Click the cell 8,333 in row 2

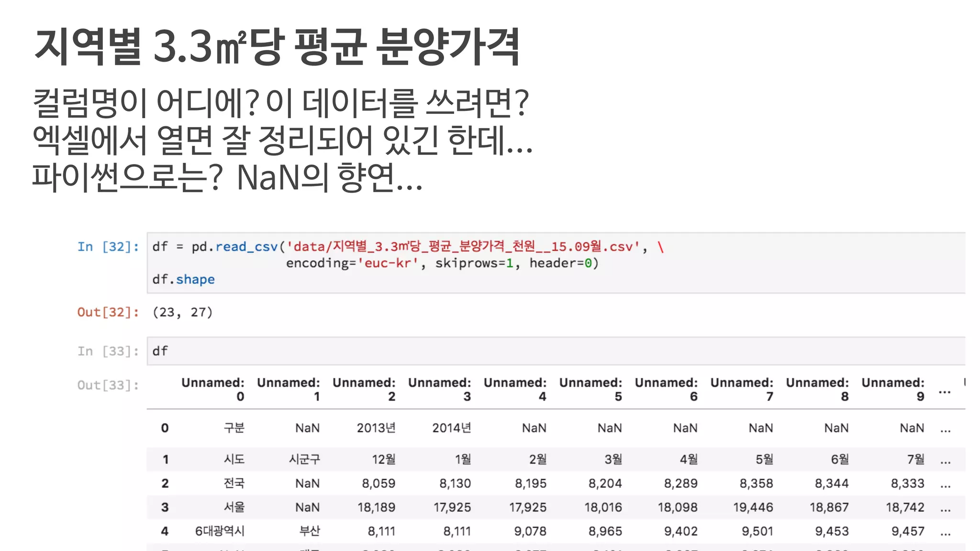(x=908, y=483)
